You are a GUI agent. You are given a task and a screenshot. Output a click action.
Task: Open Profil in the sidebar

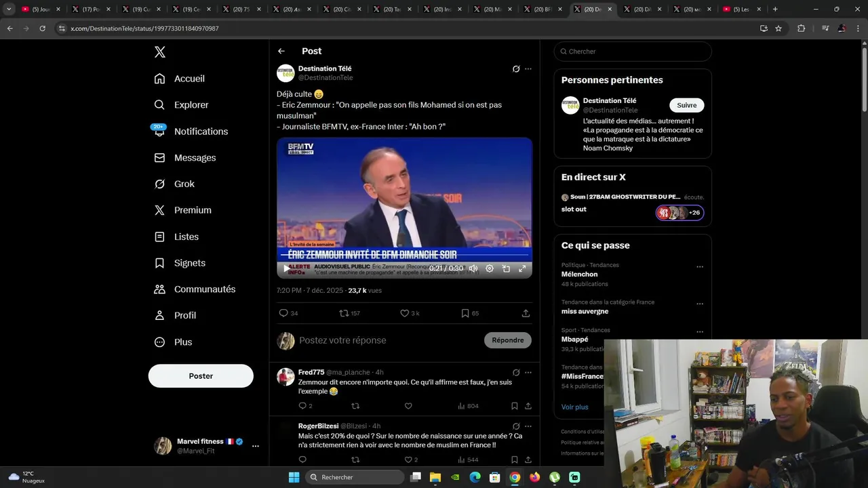point(176,315)
